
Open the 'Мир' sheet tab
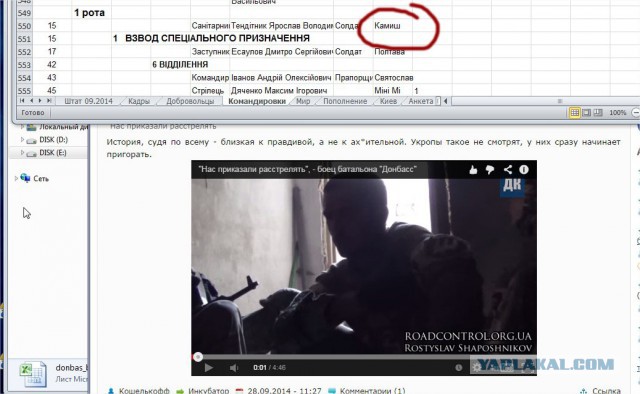(x=303, y=101)
